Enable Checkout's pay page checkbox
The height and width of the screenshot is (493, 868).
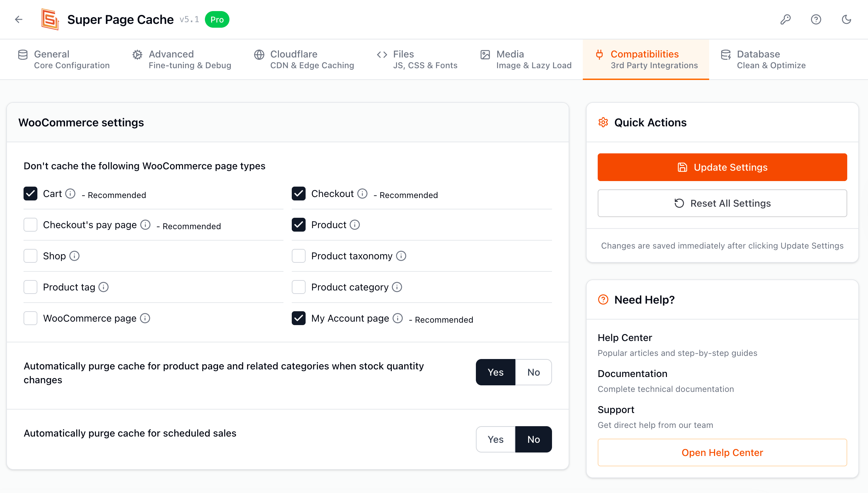pos(30,225)
